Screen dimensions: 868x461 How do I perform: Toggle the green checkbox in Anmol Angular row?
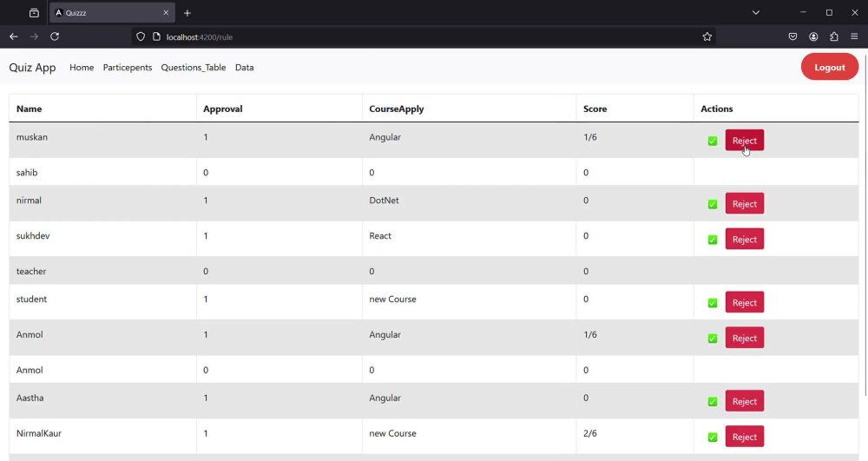[x=713, y=338]
